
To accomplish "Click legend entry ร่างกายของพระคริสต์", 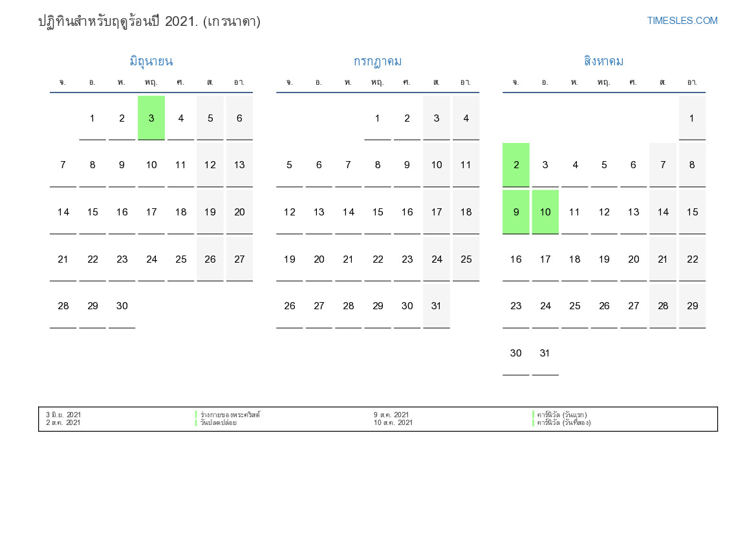I will tap(230, 415).
